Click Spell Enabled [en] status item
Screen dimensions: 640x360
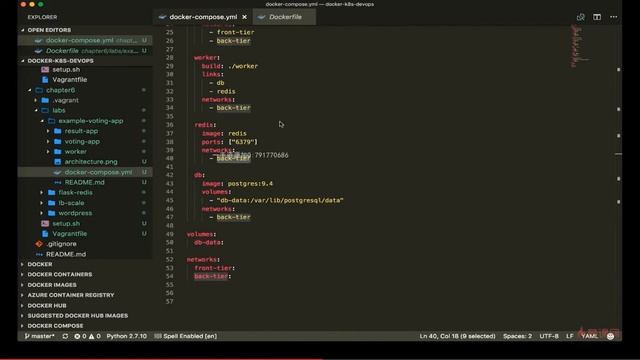pos(186,336)
